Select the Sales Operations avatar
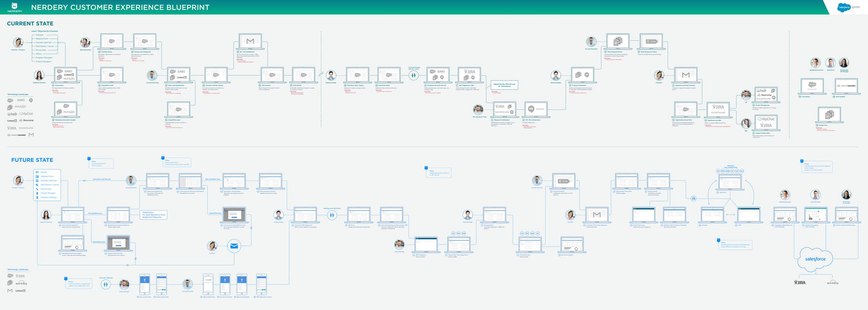Image resolution: width=868 pixels, height=310 pixels. (x=85, y=43)
